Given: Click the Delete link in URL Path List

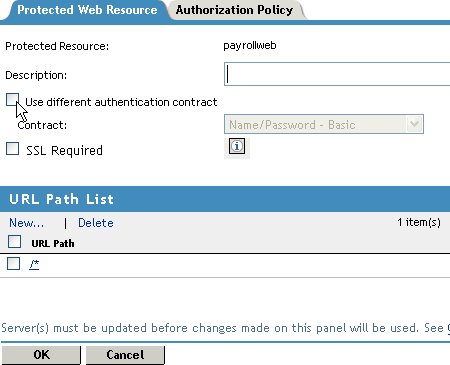Looking at the screenshot, I should coord(96,223).
